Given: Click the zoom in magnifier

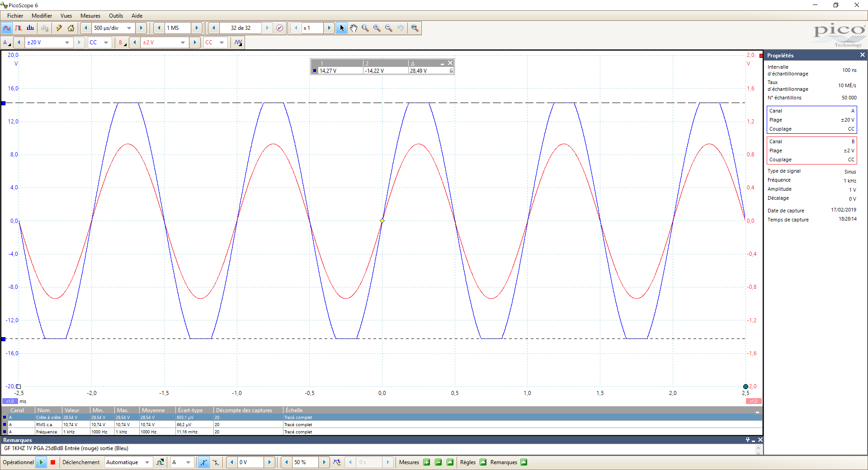Looking at the screenshot, I should click(377, 28).
